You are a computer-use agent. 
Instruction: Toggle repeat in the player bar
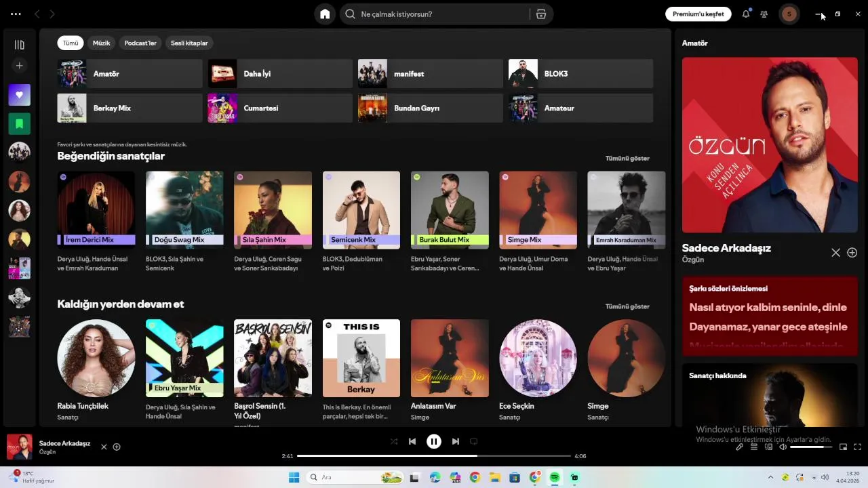[474, 441]
